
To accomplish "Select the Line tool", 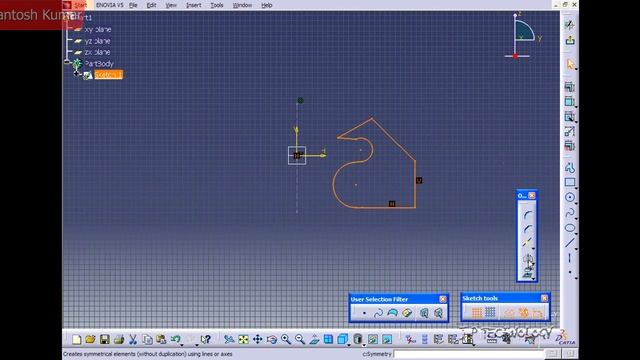I will 570,243.
